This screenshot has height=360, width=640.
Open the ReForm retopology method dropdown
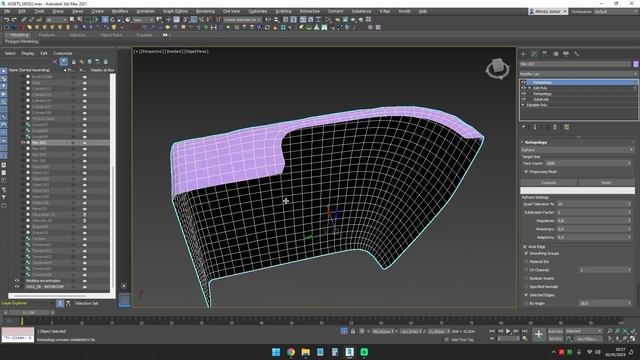577,150
